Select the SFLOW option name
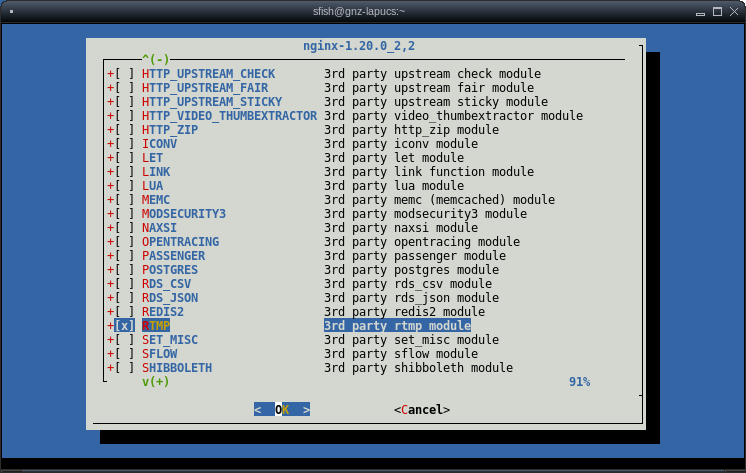This screenshot has width=746, height=473. (x=159, y=354)
